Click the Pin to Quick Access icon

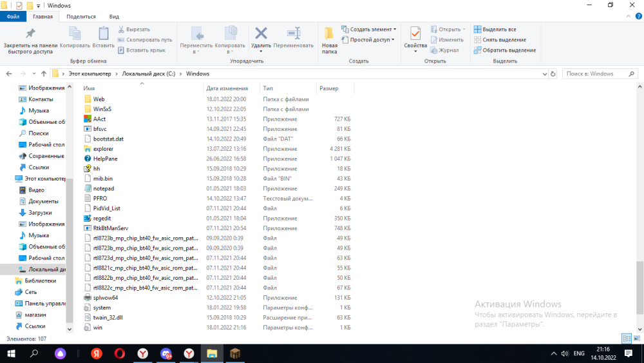point(30,34)
